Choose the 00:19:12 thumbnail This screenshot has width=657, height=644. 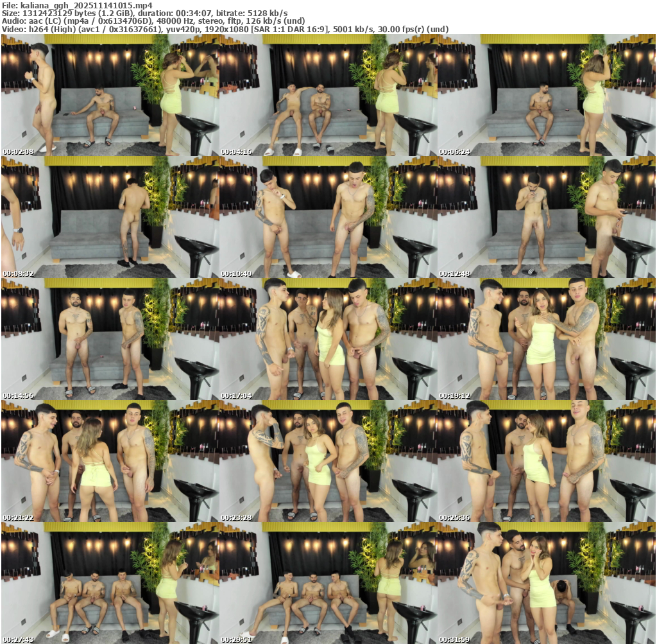click(x=546, y=339)
